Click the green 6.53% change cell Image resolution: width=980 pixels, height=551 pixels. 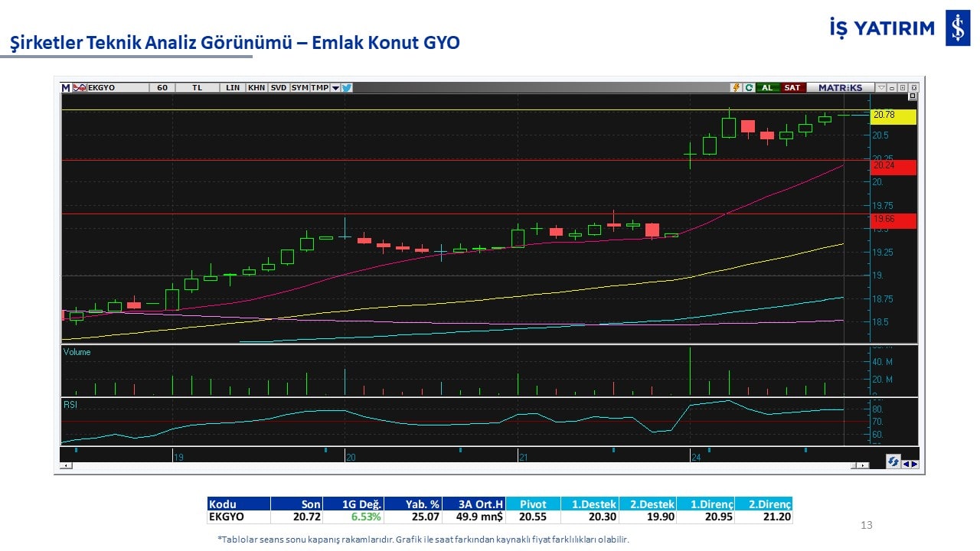click(x=353, y=517)
